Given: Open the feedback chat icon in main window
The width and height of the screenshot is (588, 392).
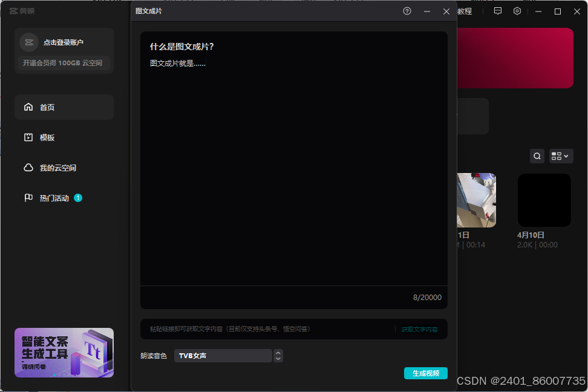Looking at the screenshot, I should (x=498, y=11).
